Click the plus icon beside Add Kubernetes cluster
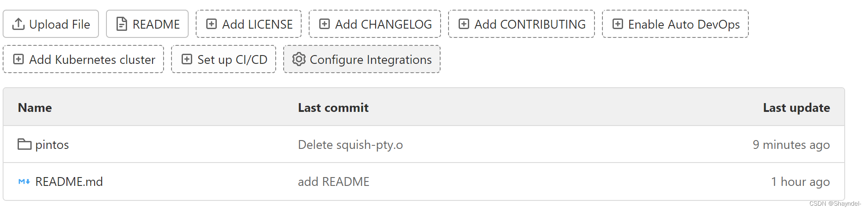868x211 pixels. [18, 59]
